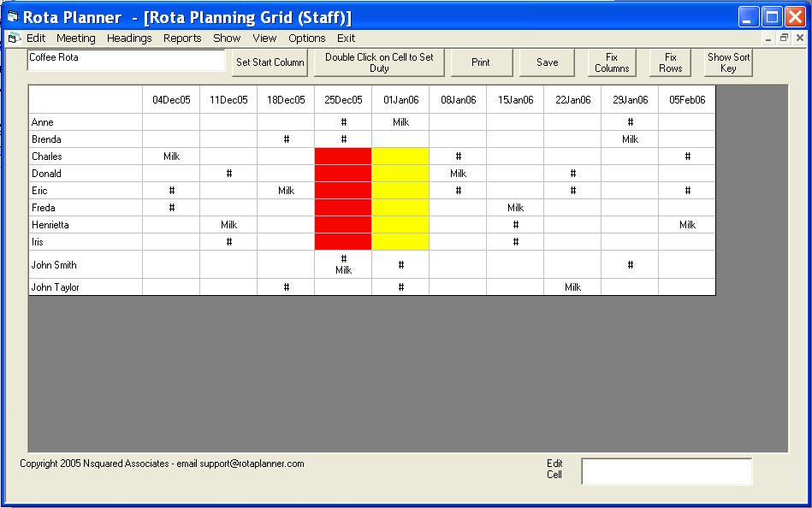The image size is (812, 508).
Task: Click John Smith's # Milk cell under 25Dec05
Action: tap(343, 264)
